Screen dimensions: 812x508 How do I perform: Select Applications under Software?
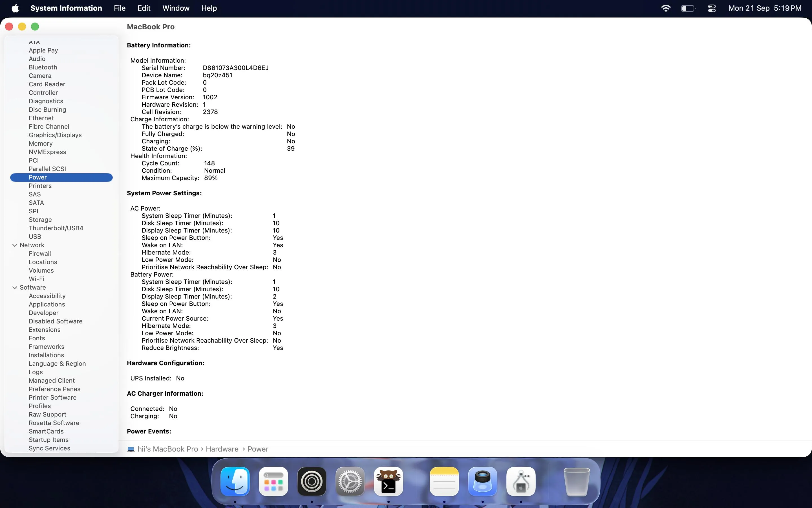click(x=47, y=305)
